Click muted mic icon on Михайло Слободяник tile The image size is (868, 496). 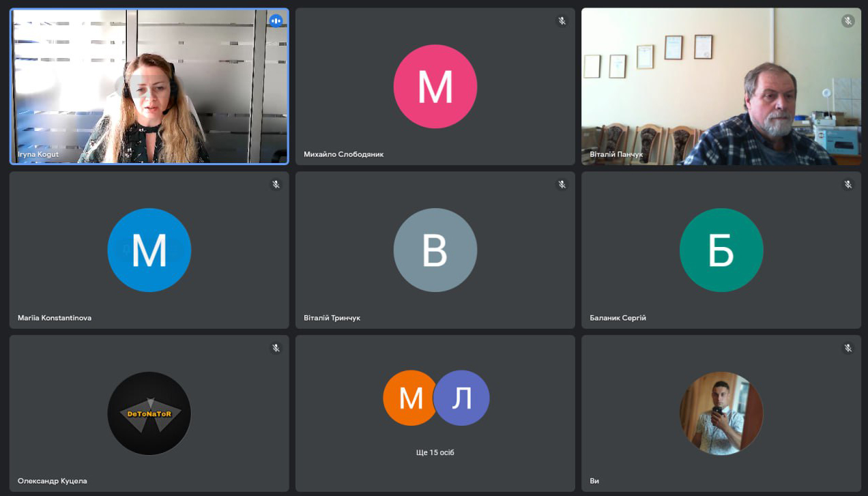562,21
